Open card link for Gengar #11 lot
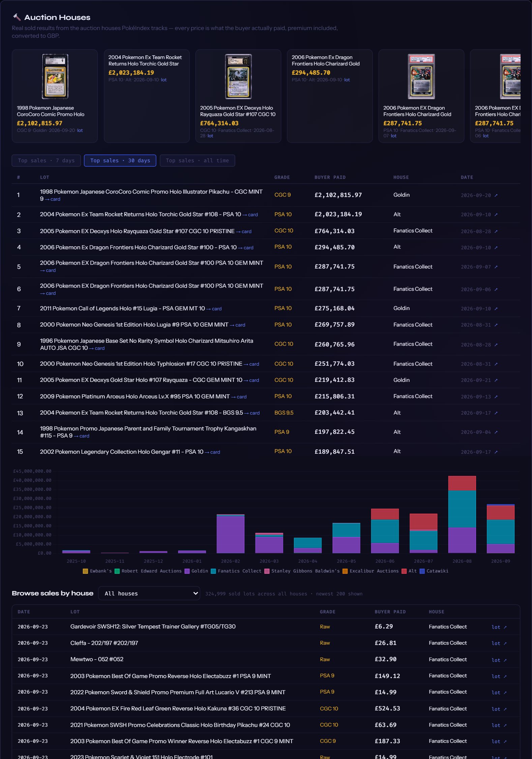 point(212,452)
